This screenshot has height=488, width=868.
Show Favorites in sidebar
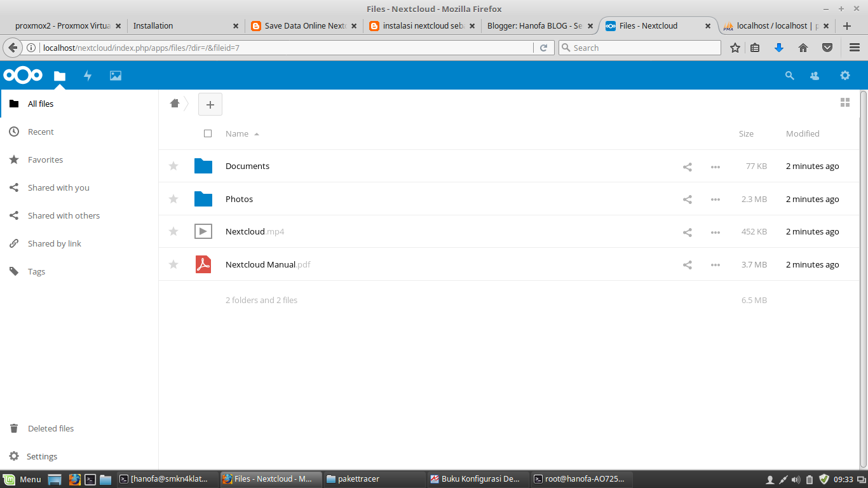pyautogui.click(x=79, y=159)
